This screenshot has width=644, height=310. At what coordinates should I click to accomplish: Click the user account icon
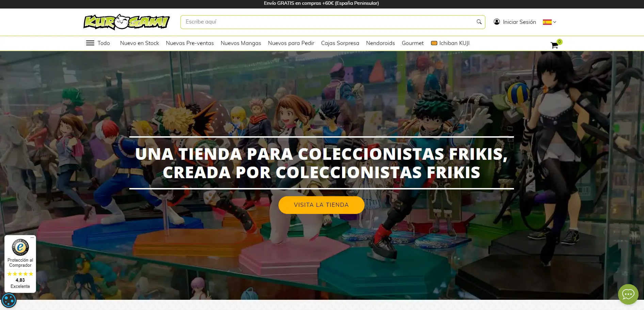tap(497, 22)
